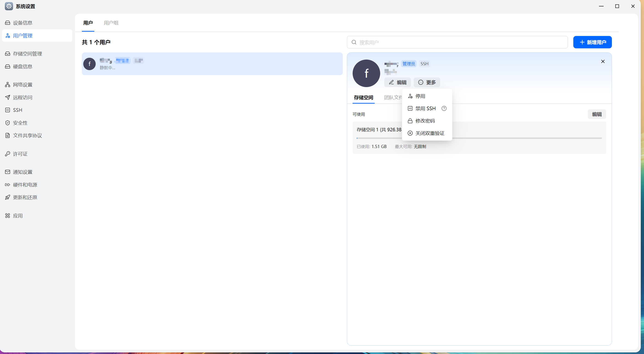Click the help icon beside 禁用 SSH
Viewport: 644px width, 354px height.
[444, 108]
